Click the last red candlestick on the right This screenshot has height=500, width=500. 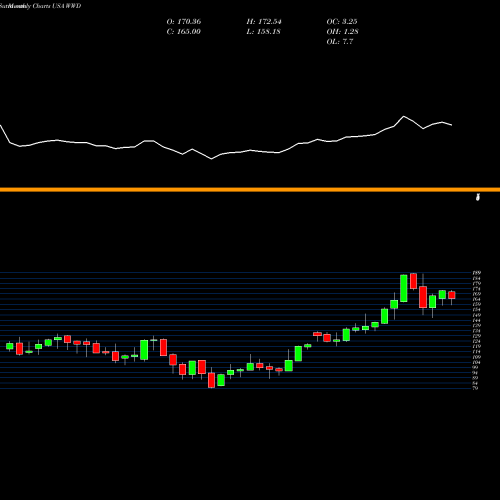(452, 295)
